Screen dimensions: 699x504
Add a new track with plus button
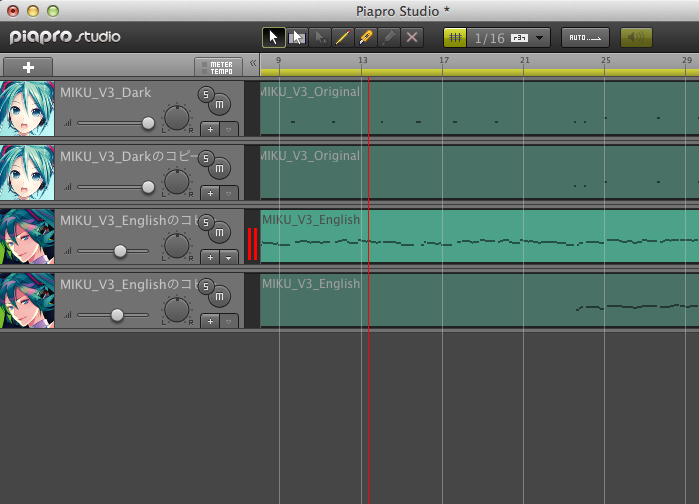click(28, 67)
